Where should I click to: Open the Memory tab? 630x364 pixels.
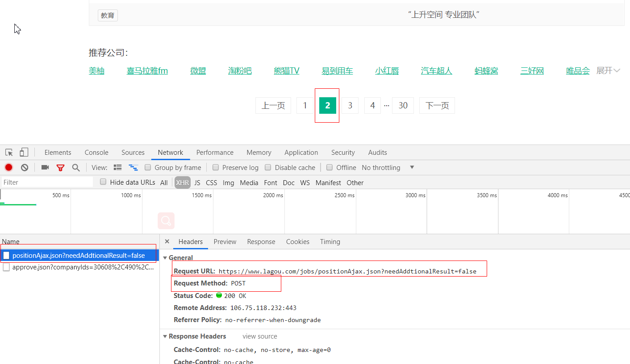point(259,153)
